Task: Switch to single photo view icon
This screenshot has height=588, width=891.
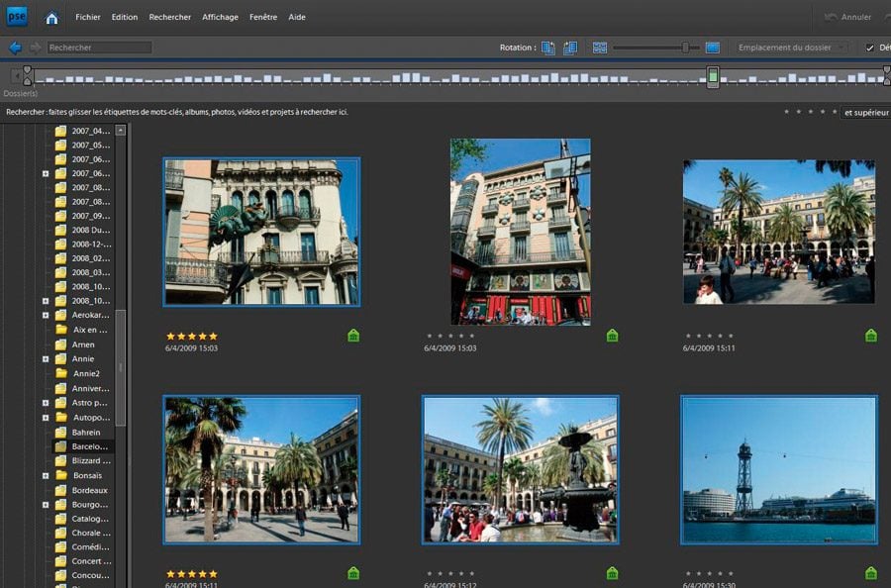Action: 713,48
